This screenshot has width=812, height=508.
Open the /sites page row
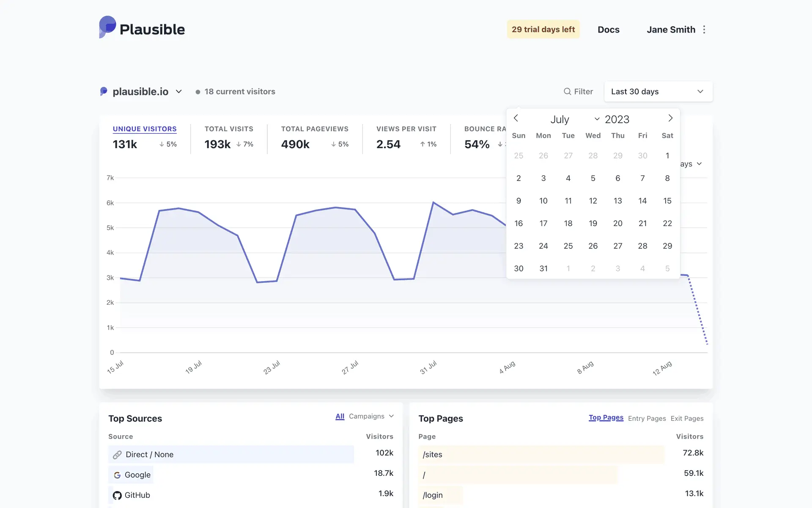pyautogui.click(x=432, y=455)
